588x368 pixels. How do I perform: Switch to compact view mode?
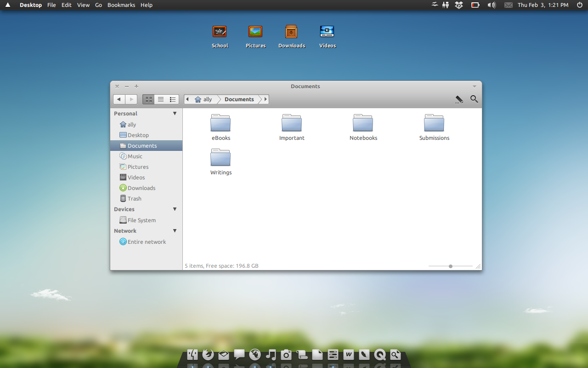[173, 99]
